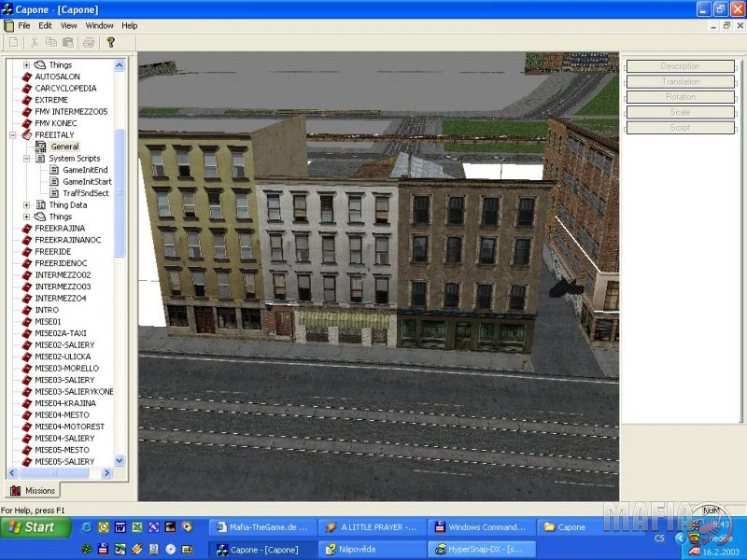The height and width of the screenshot is (560, 747).
Task: Switch to the Missions tab
Action: (x=33, y=491)
